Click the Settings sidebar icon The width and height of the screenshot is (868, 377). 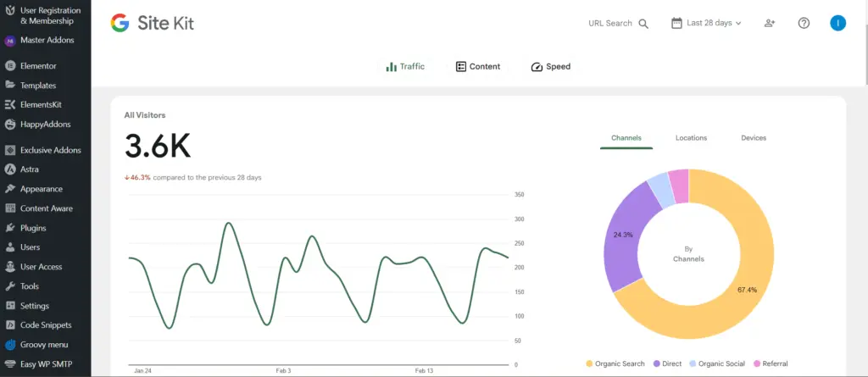tap(10, 306)
